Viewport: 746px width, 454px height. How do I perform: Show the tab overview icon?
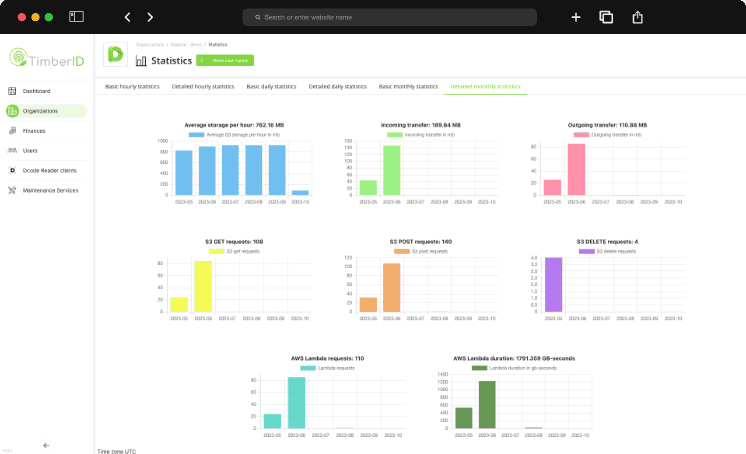pos(606,17)
